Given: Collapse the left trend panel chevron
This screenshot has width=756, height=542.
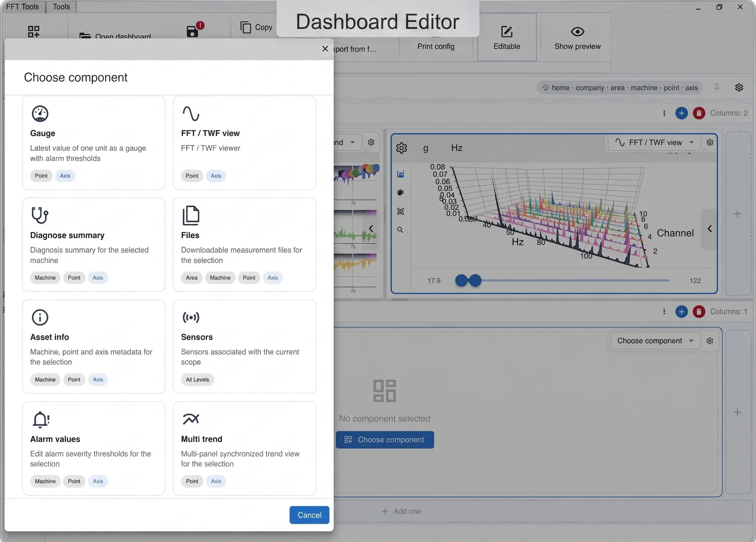Looking at the screenshot, I should tap(371, 229).
